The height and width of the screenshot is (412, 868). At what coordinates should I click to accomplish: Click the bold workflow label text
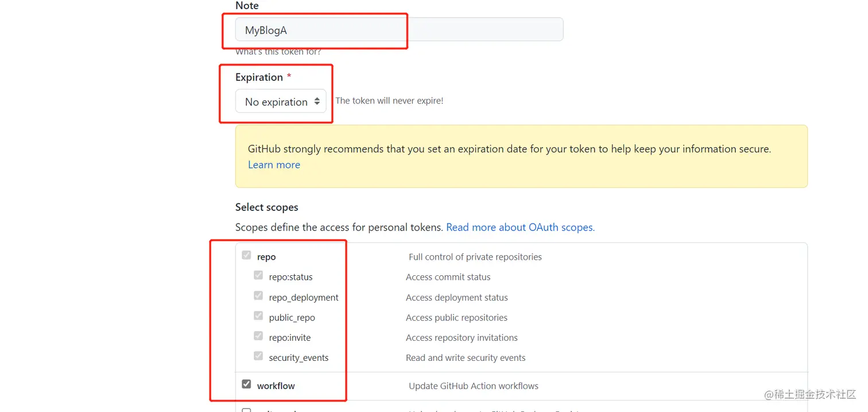(x=276, y=386)
